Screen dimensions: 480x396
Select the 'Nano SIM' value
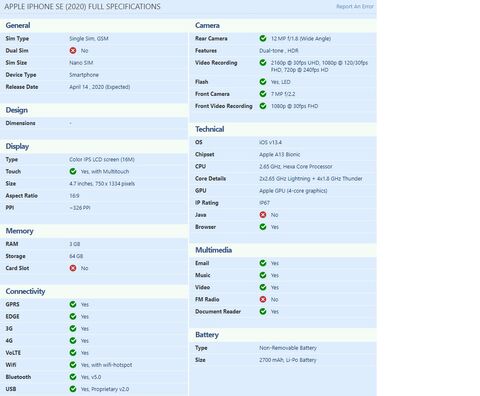[81, 63]
